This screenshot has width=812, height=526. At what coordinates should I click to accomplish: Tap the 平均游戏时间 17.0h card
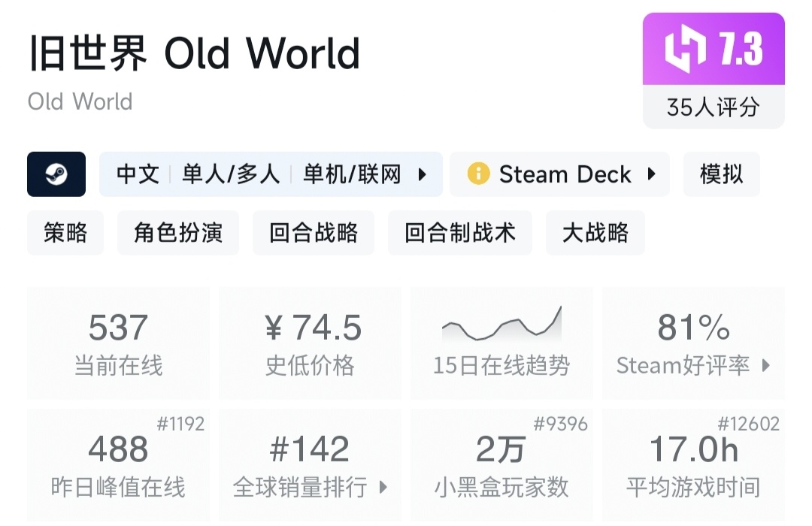click(x=693, y=464)
